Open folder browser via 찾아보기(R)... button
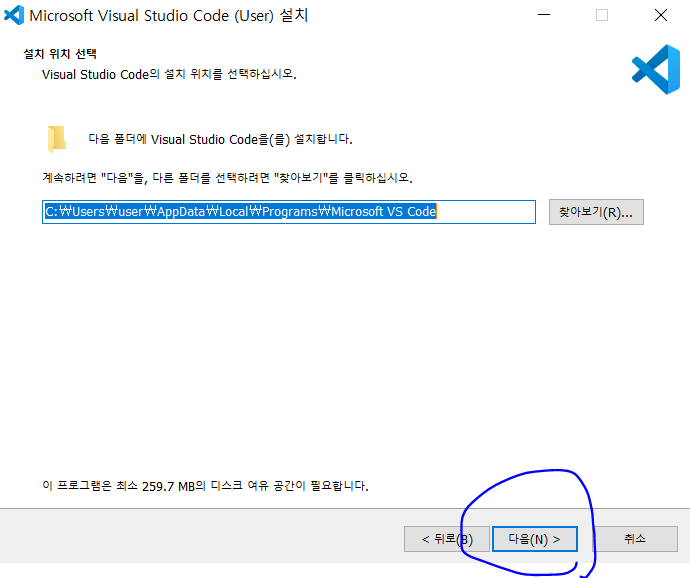The image size is (690, 578). (596, 212)
